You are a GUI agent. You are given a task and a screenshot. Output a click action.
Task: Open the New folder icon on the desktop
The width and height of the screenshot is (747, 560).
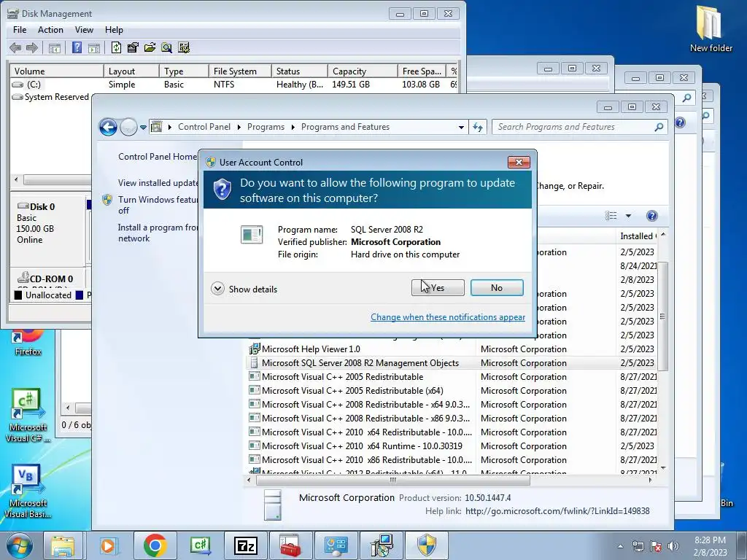[x=711, y=28]
